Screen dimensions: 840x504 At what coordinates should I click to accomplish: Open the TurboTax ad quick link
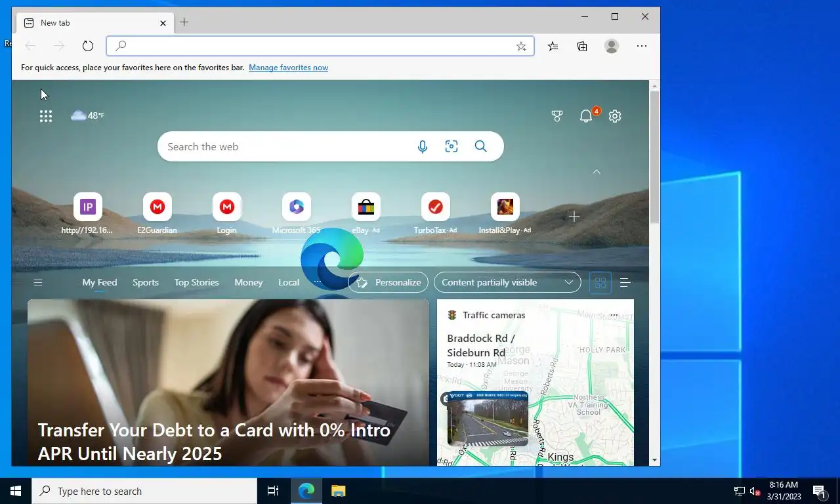tap(435, 213)
